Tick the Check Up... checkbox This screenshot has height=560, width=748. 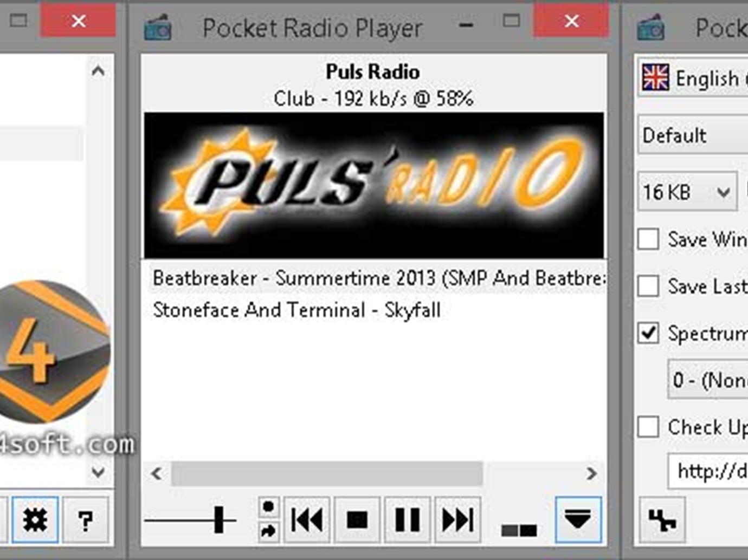pyautogui.click(x=648, y=427)
